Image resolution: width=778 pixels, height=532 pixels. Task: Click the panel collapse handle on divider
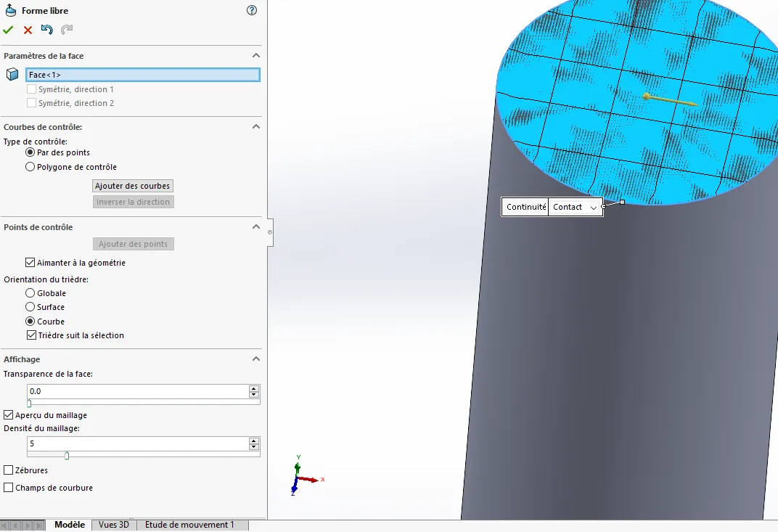tap(270, 232)
